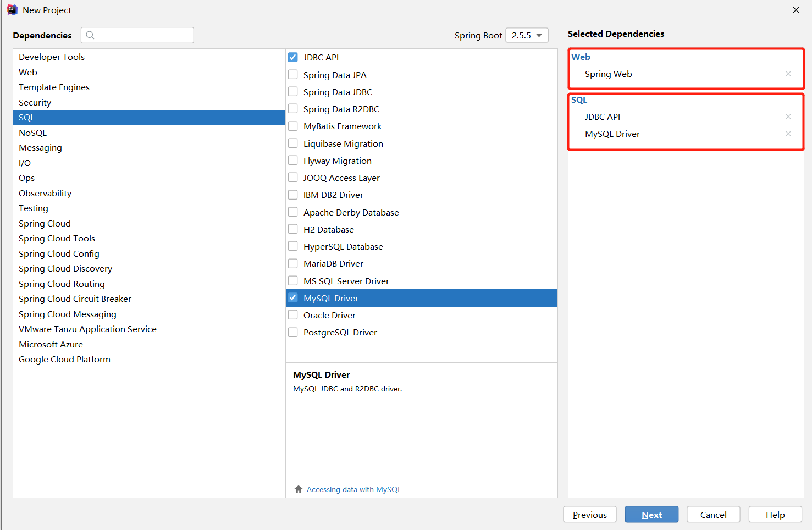The image size is (812, 530).
Task: Click the IntelliJ icon in title bar
Action: pos(12,10)
